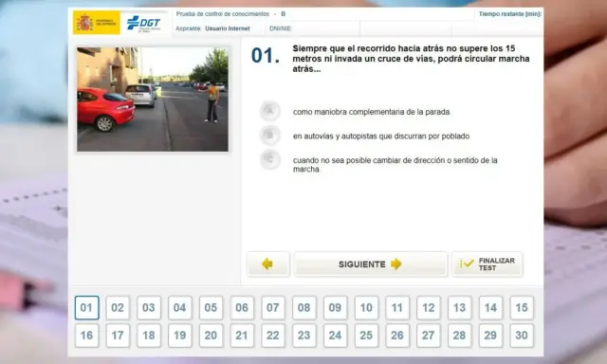
Task: Jump to question 12
Action: (x=429, y=307)
